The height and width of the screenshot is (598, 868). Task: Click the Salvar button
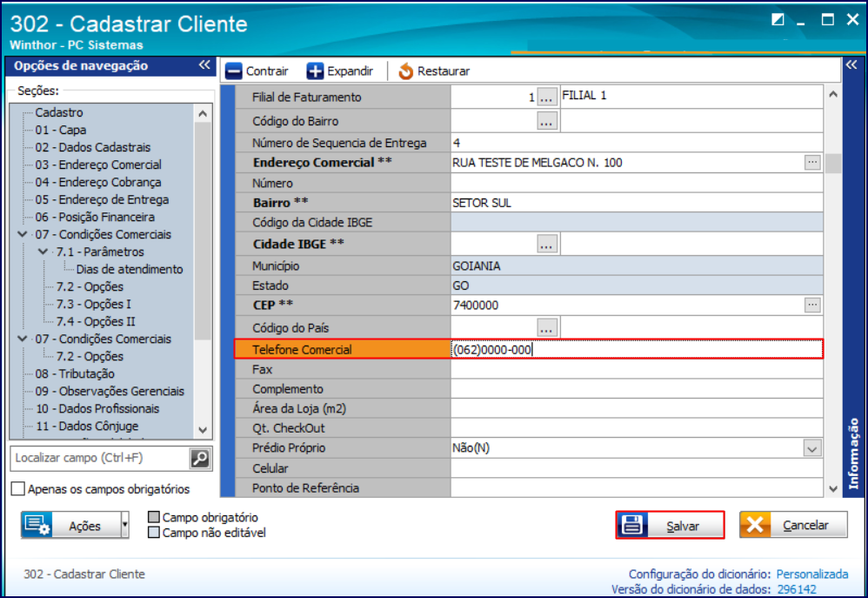point(670,525)
